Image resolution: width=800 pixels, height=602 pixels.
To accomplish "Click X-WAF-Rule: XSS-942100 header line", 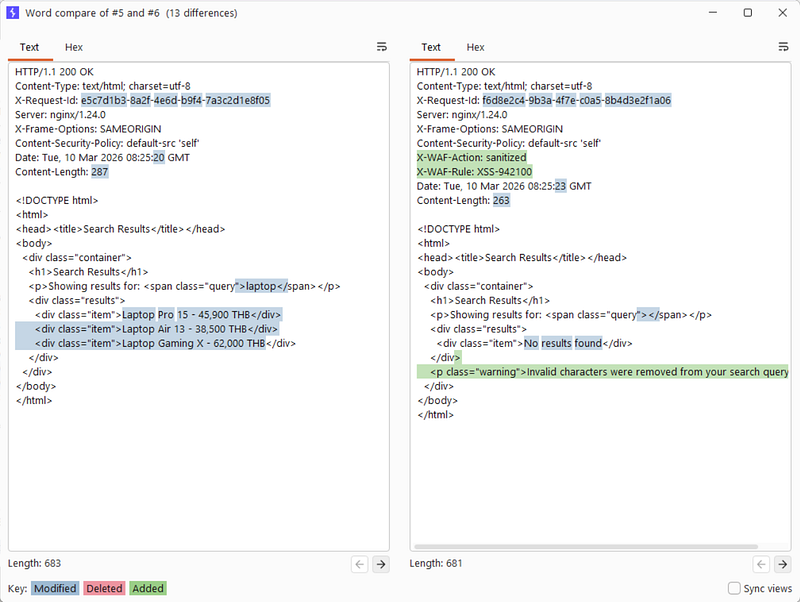I will 474,172.
